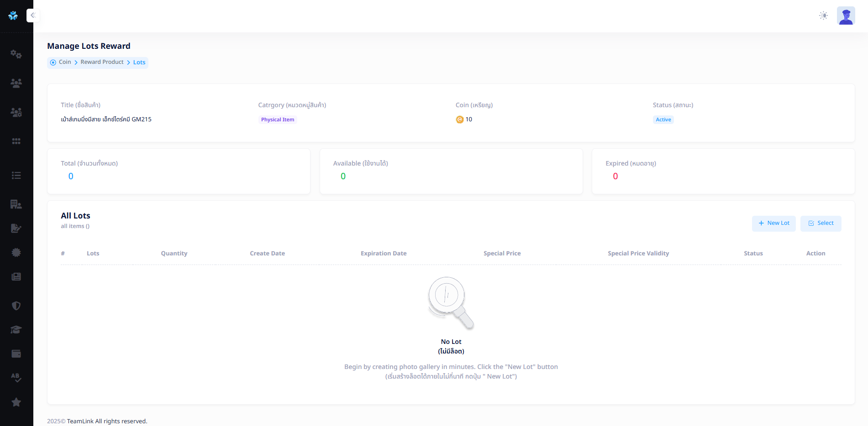
Task: Toggle the light/dark theme sun icon
Action: click(823, 16)
